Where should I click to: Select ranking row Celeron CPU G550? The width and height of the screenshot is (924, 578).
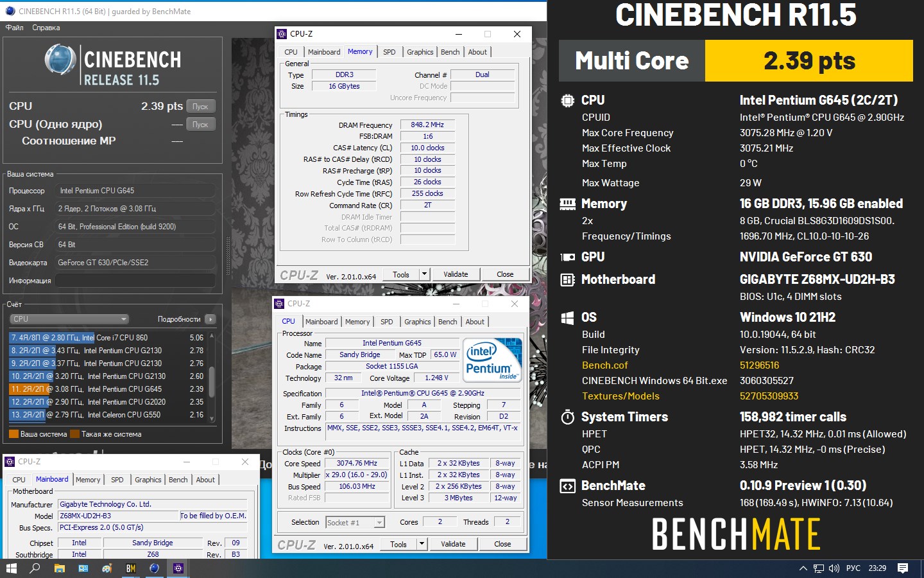[107, 415]
